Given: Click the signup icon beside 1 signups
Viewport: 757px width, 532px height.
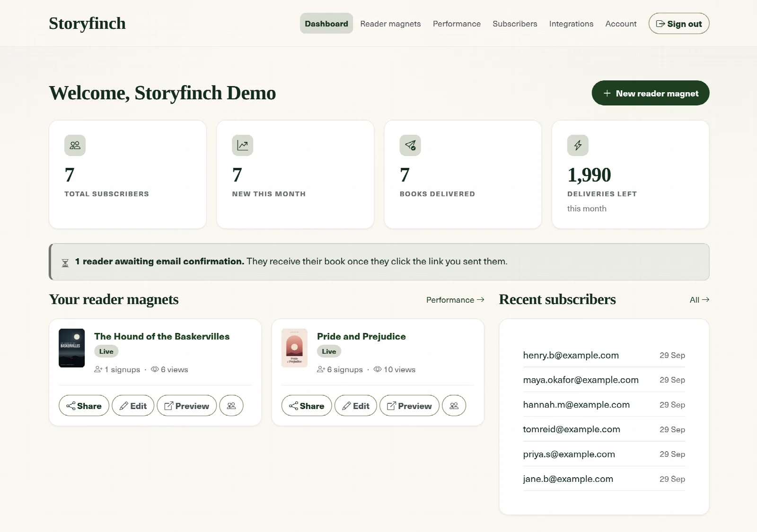Looking at the screenshot, I should [98, 369].
